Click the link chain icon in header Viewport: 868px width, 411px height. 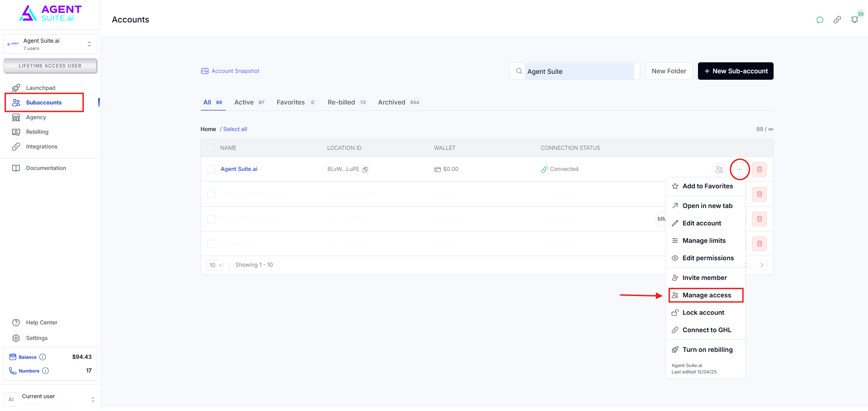837,20
